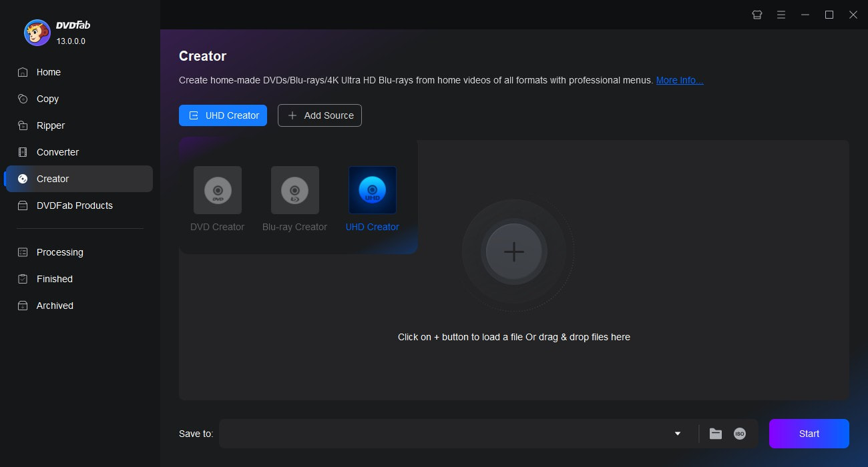
Task: Open the hamburger menu in the title bar
Action: (x=781, y=14)
